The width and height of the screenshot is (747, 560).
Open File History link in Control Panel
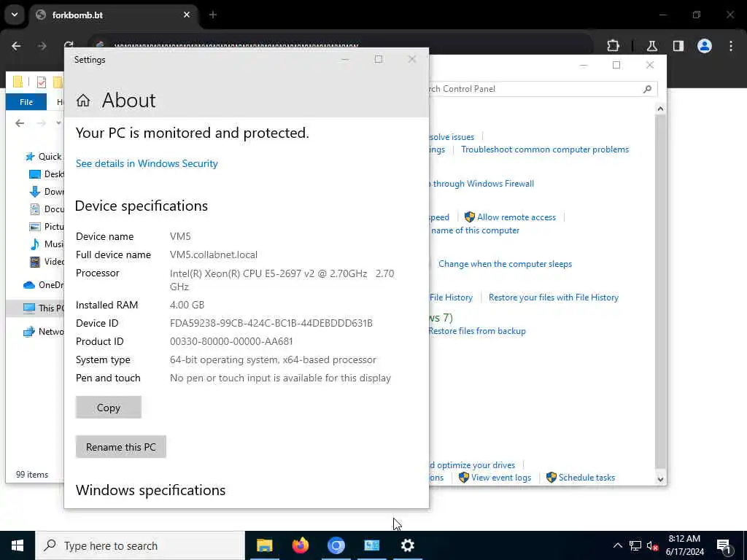pyautogui.click(x=451, y=297)
